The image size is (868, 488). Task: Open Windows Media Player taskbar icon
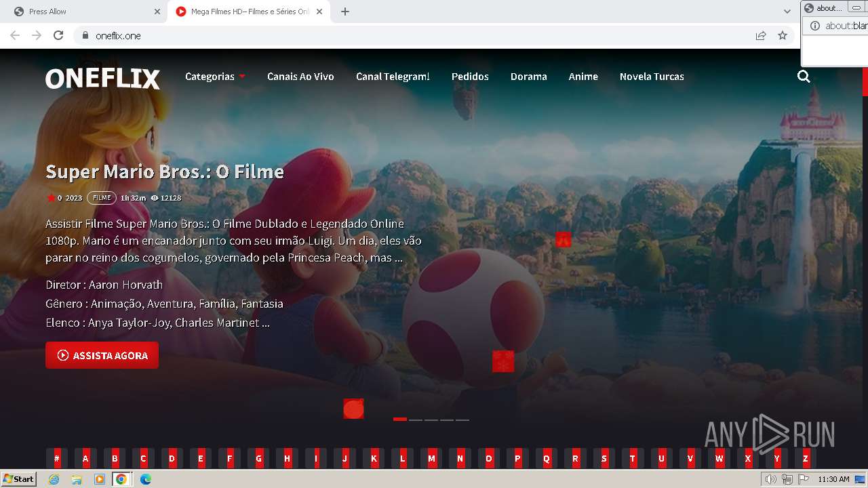coord(99,479)
